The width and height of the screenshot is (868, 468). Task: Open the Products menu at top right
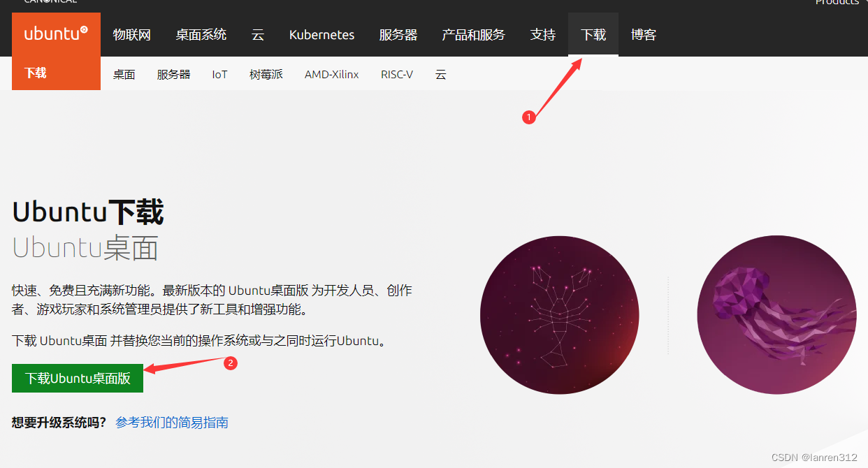click(837, 2)
